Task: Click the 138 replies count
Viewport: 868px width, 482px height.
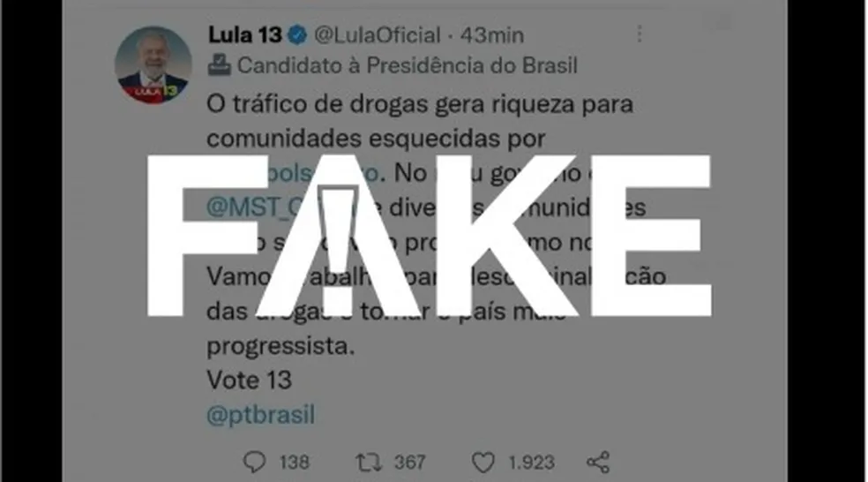Action: (x=294, y=462)
